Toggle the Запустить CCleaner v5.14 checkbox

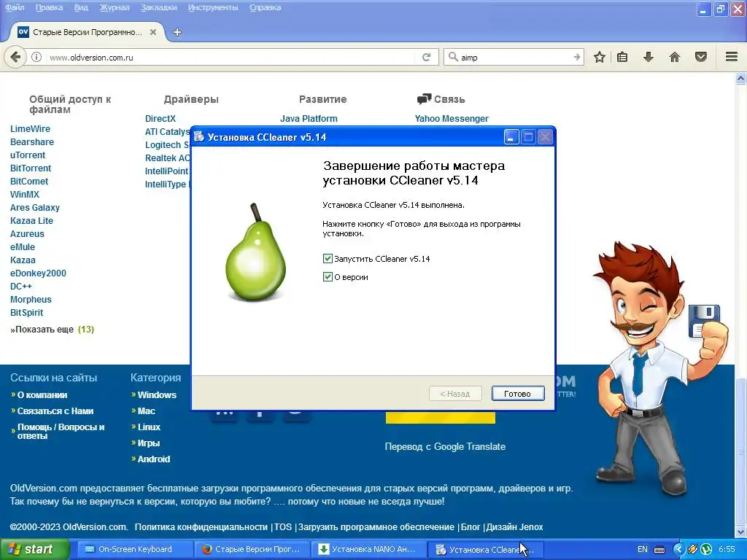point(328,259)
